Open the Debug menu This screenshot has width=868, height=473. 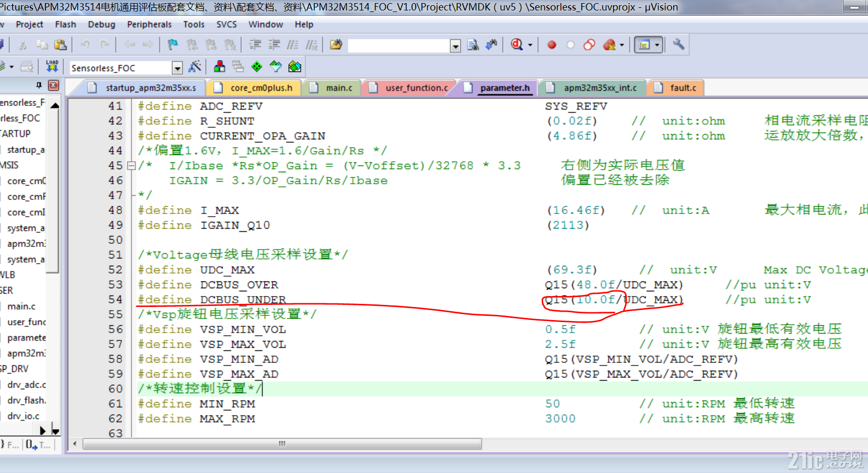(x=101, y=25)
